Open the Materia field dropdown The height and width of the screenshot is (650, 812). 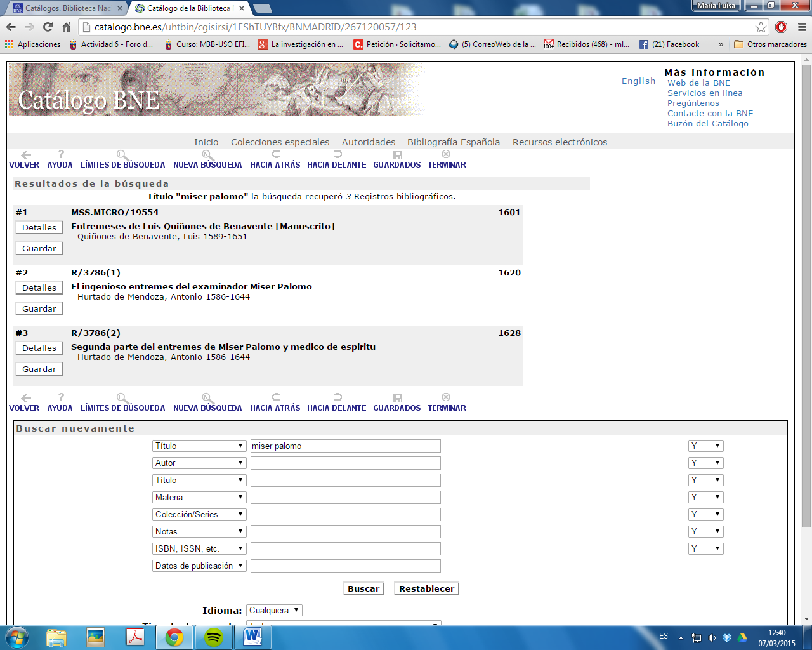pos(199,497)
